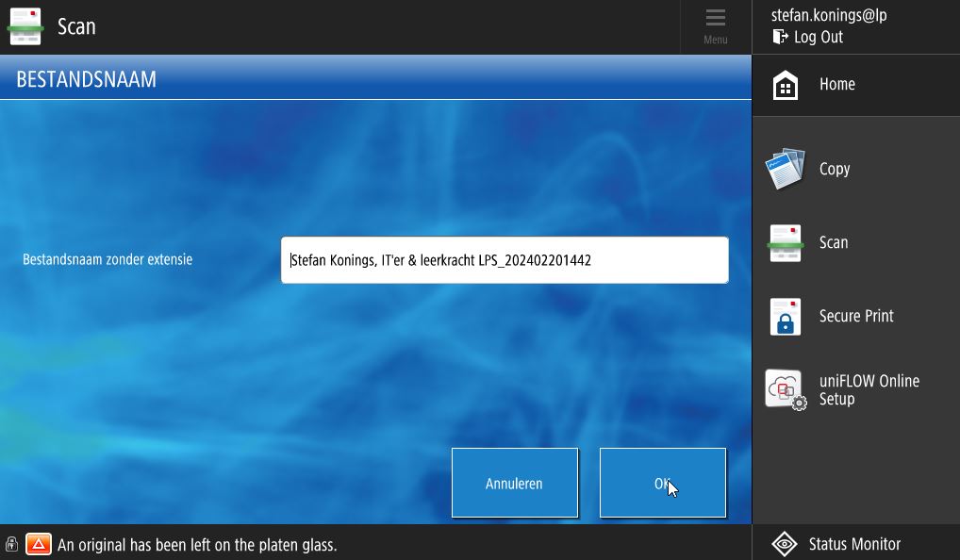Click the platen glass warning message
Viewport: 960px width, 560px height.
197,545
